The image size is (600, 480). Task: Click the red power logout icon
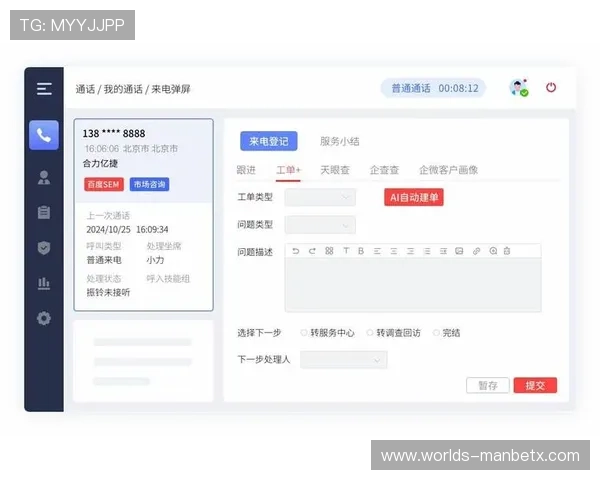(x=551, y=88)
